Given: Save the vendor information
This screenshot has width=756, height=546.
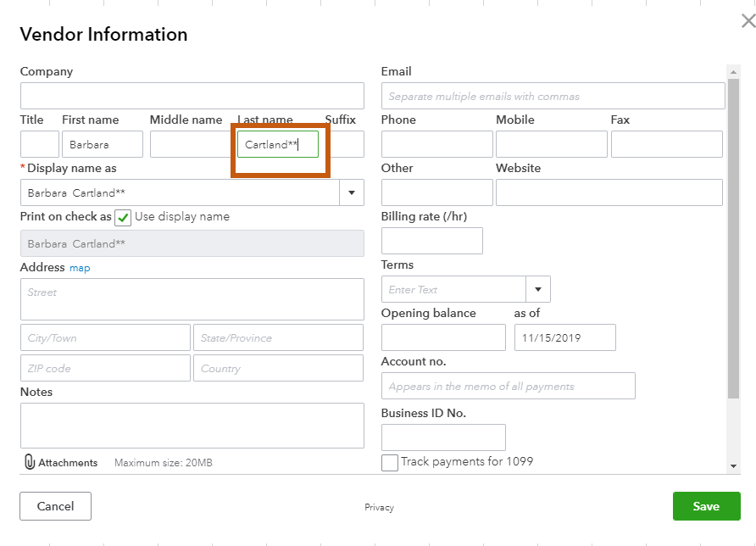Looking at the screenshot, I should click(x=706, y=506).
